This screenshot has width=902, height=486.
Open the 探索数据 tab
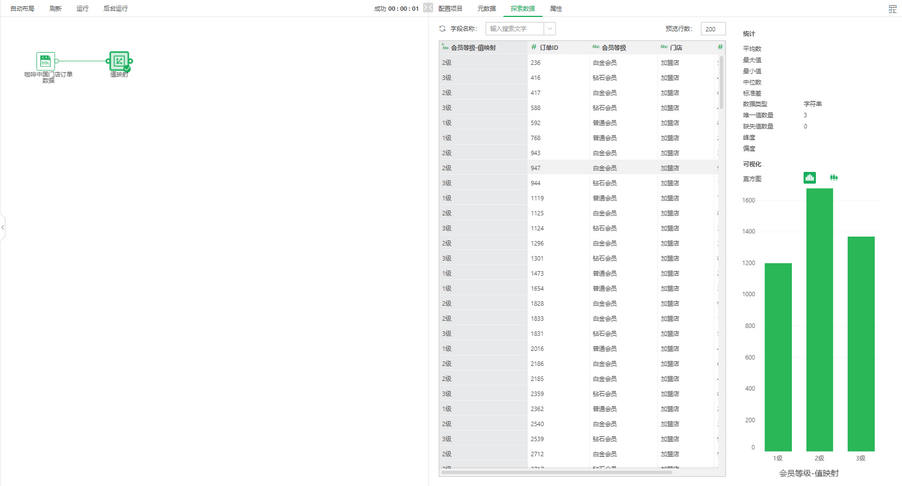(x=522, y=9)
